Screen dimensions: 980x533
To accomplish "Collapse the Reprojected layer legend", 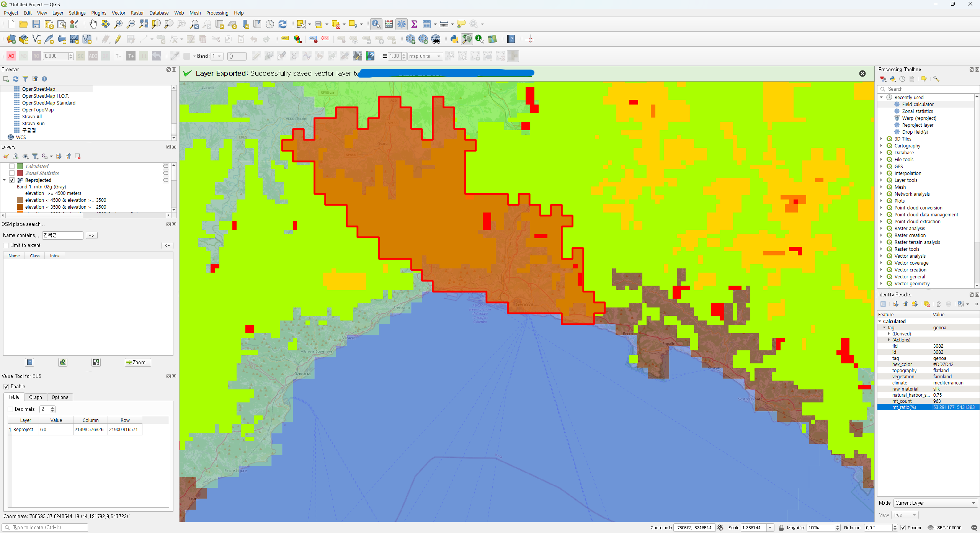I will [4, 180].
